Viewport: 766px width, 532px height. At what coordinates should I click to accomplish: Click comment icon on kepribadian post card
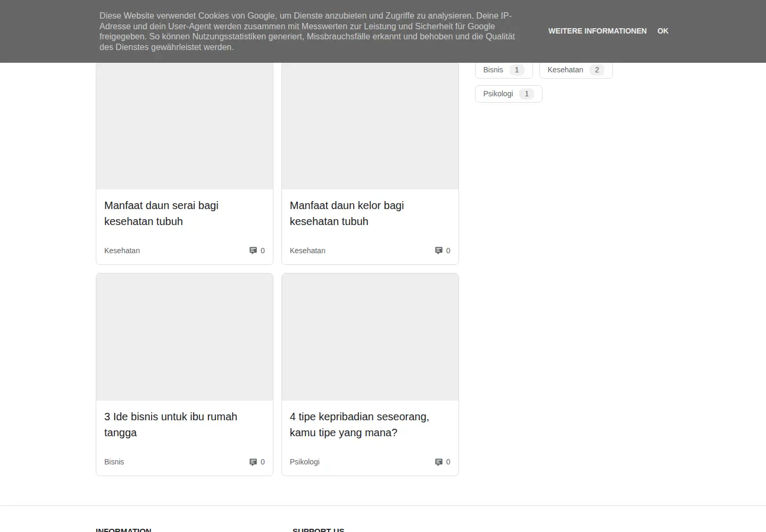[439, 462]
